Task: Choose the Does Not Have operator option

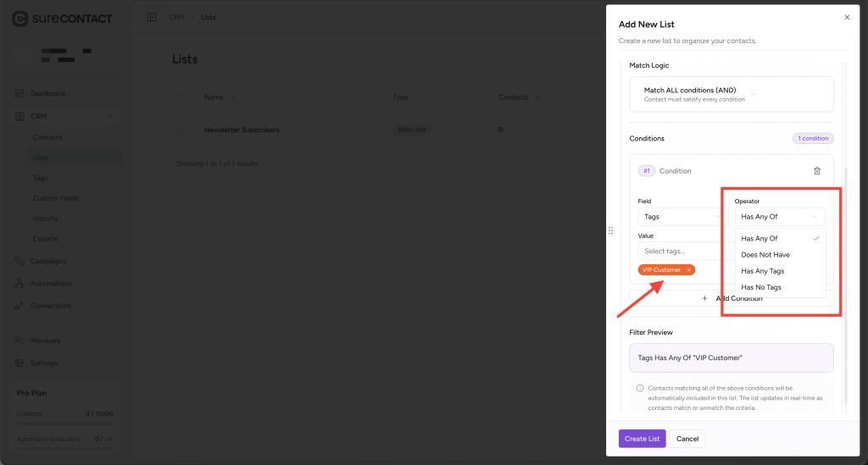Action: coord(765,255)
